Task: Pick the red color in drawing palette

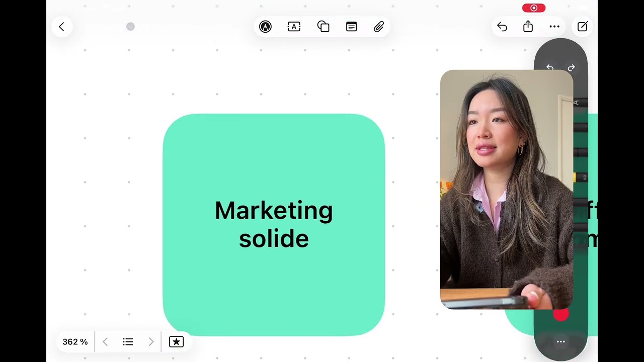Action: click(x=561, y=315)
